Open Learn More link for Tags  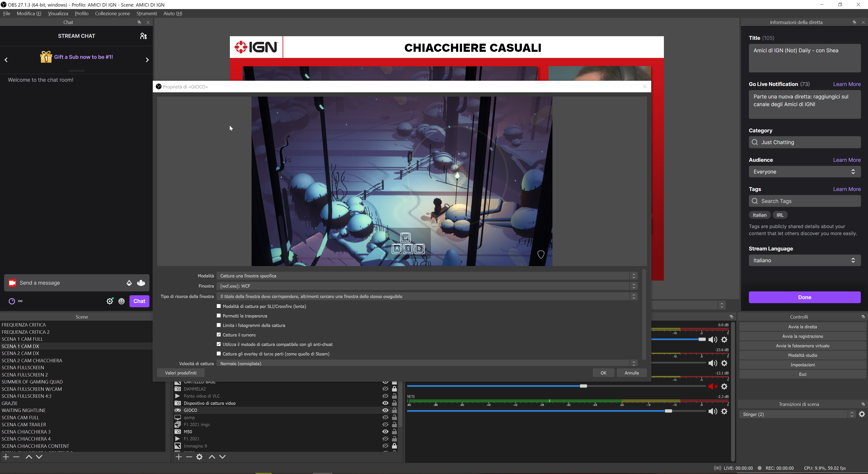[x=847, y=189]
